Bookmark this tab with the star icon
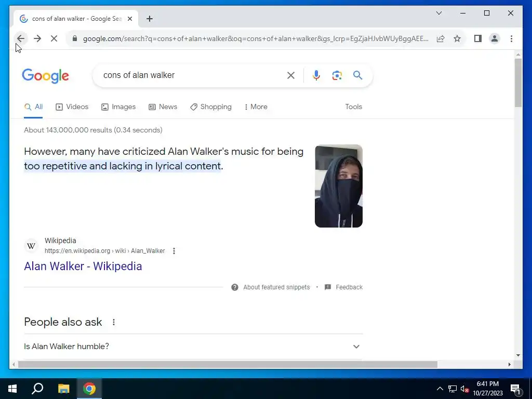This screenshot has height=399, width=532. (x=457, y=38)
